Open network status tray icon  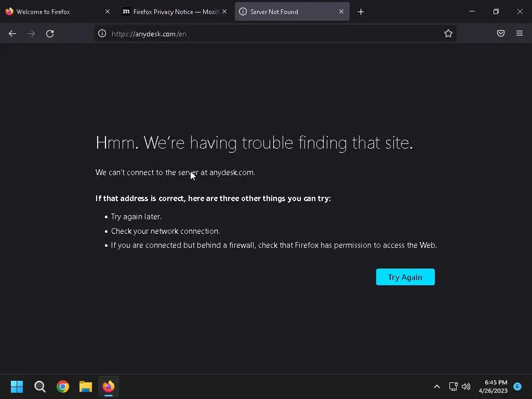453,387
